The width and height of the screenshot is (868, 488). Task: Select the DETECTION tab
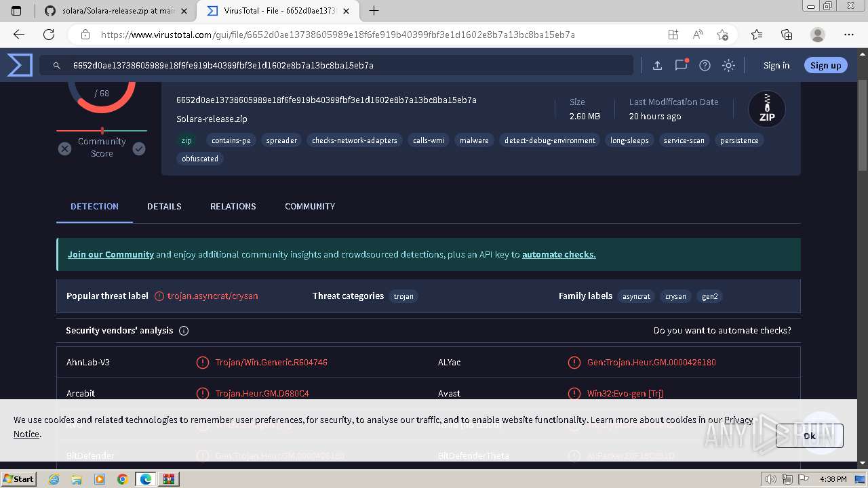pos(94,206)
